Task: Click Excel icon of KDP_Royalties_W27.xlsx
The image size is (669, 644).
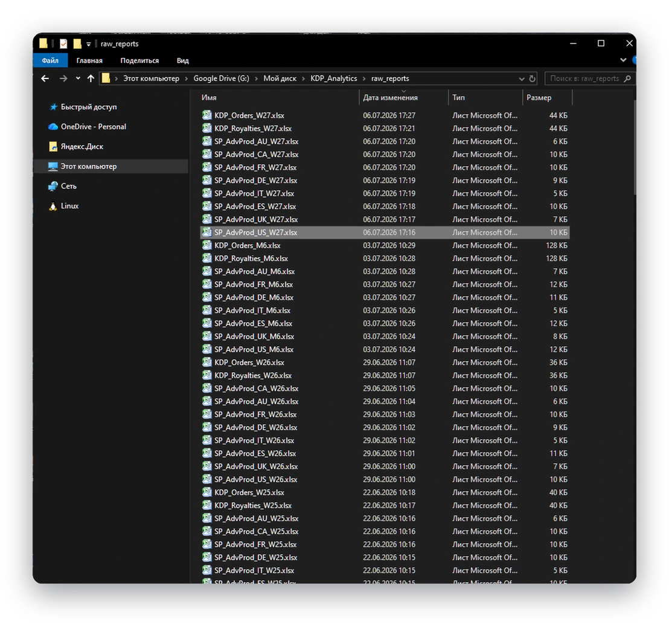Action: pyautogui.click(x=207, y=128)
